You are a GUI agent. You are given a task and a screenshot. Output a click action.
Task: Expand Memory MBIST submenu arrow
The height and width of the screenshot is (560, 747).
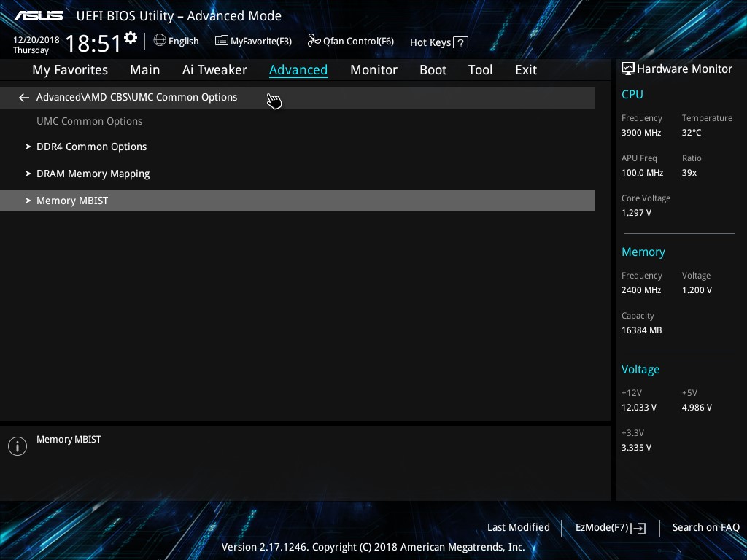tap(28, 201)
